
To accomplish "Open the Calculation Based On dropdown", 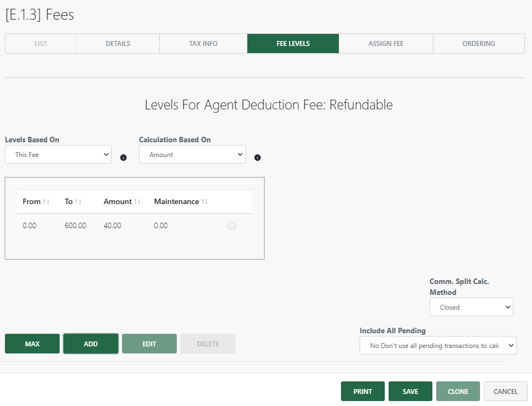I will [x=192, y=154].
